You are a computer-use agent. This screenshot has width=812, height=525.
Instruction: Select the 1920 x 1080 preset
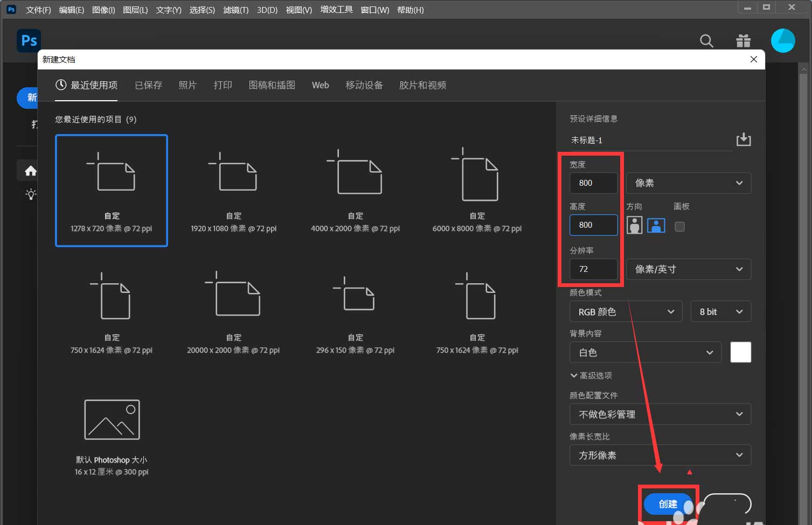(x=233, y=191)
